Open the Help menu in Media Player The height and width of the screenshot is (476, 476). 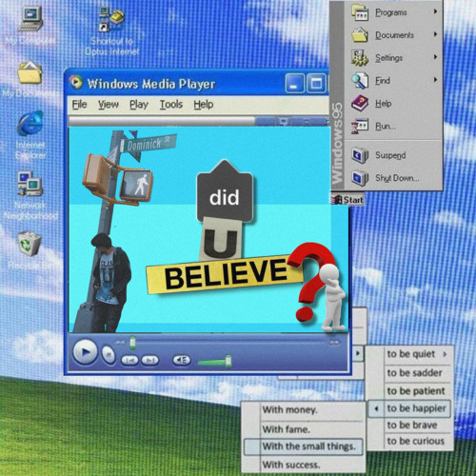(204, 105)
